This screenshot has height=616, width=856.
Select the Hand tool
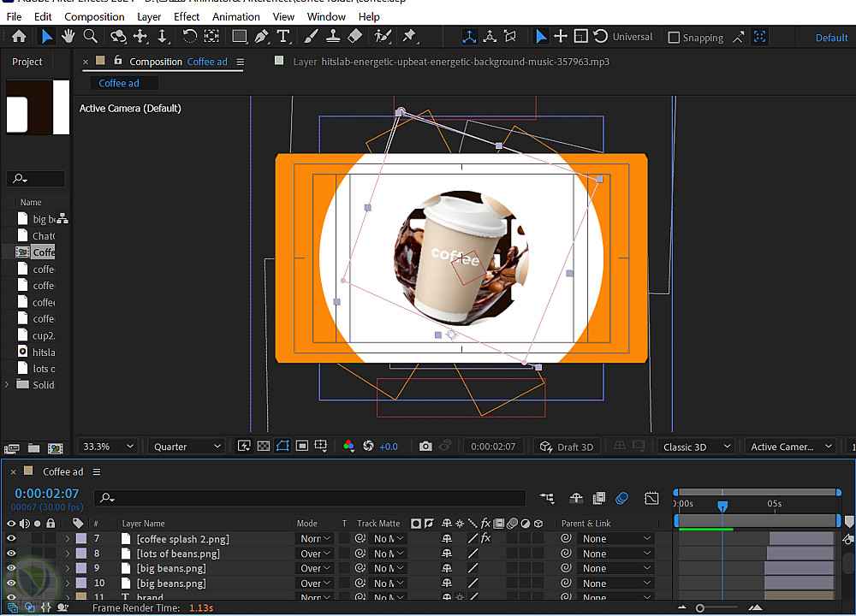(68, 36)
